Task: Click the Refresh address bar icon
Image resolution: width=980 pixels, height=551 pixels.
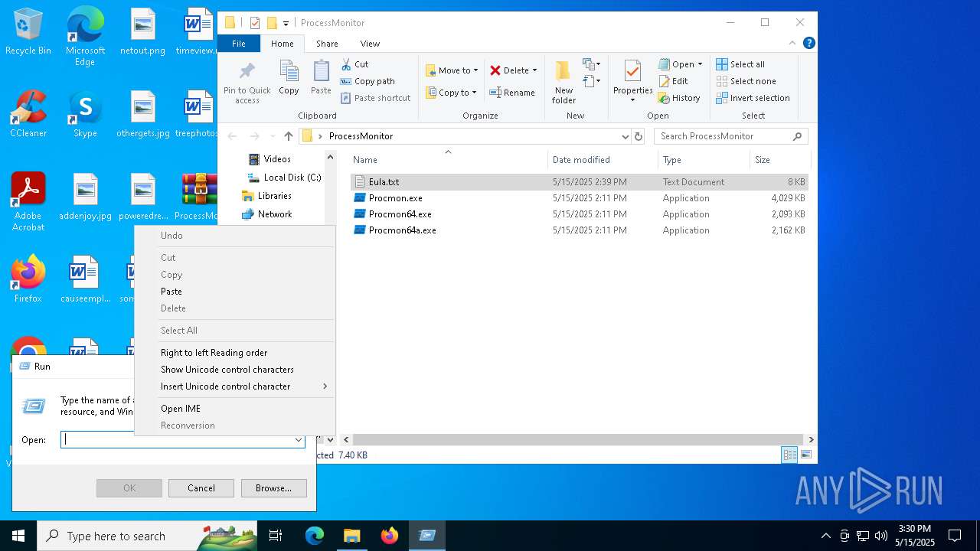Action: point(639,136)
